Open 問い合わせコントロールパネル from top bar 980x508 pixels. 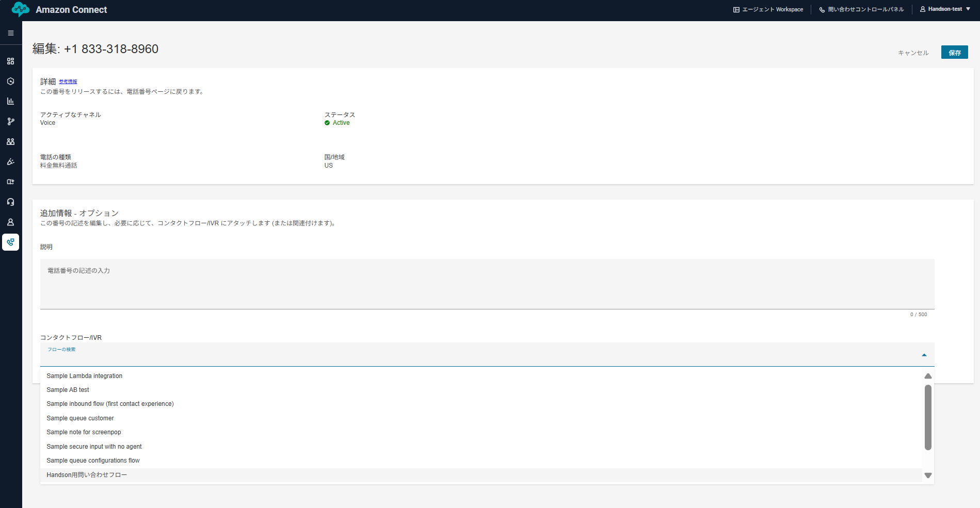(x=861, y=9)
